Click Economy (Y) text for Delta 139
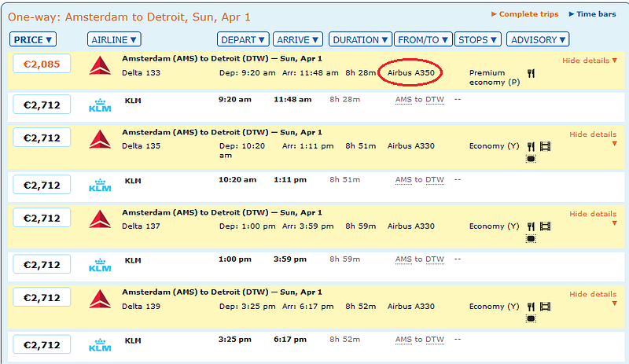Viewport: 629px width, 364px height. (x=495, y=306)
